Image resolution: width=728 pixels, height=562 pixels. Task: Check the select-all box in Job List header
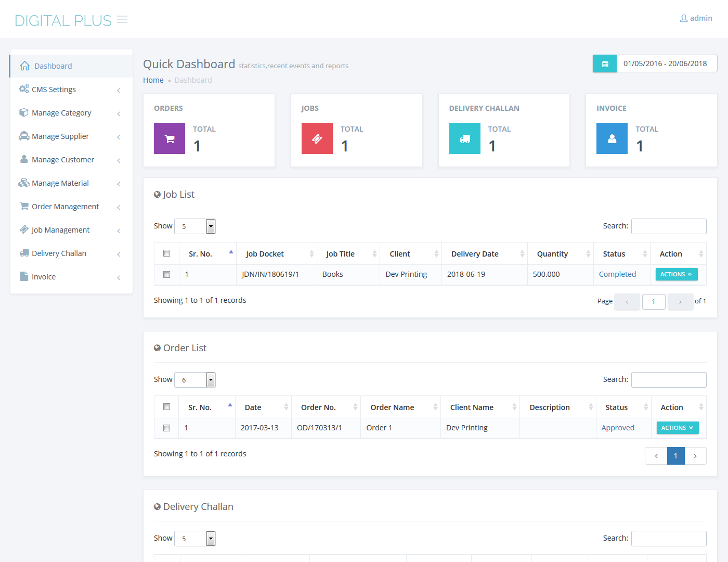167,253
